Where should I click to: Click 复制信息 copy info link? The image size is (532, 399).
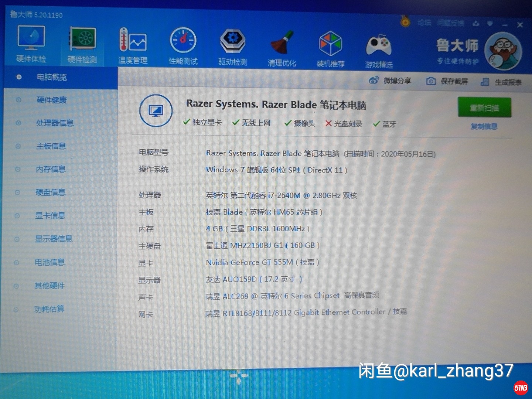pos(484,126)
